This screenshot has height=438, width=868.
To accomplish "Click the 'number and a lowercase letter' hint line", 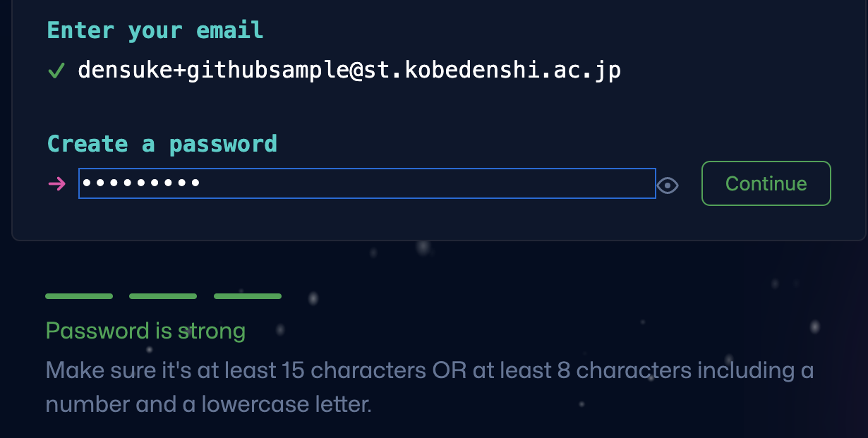I will [x=208, y=405].
